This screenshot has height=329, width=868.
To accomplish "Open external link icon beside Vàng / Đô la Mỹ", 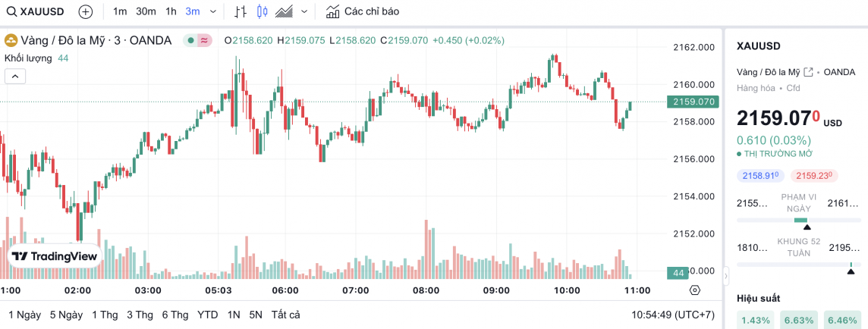I will [x=809, y=72].
